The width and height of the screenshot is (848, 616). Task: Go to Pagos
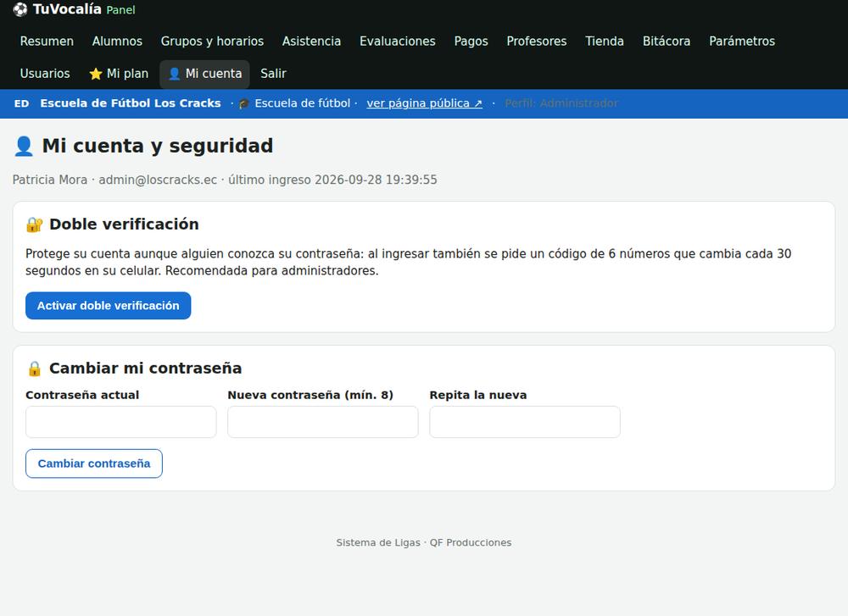471,41
